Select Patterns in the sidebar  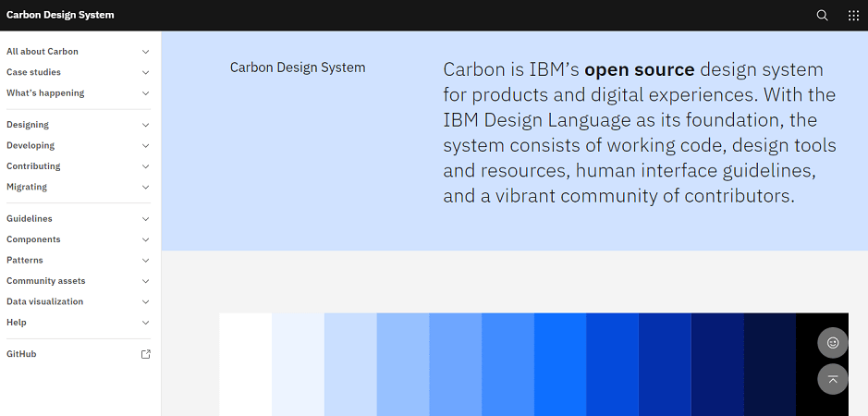pos(24,260)
